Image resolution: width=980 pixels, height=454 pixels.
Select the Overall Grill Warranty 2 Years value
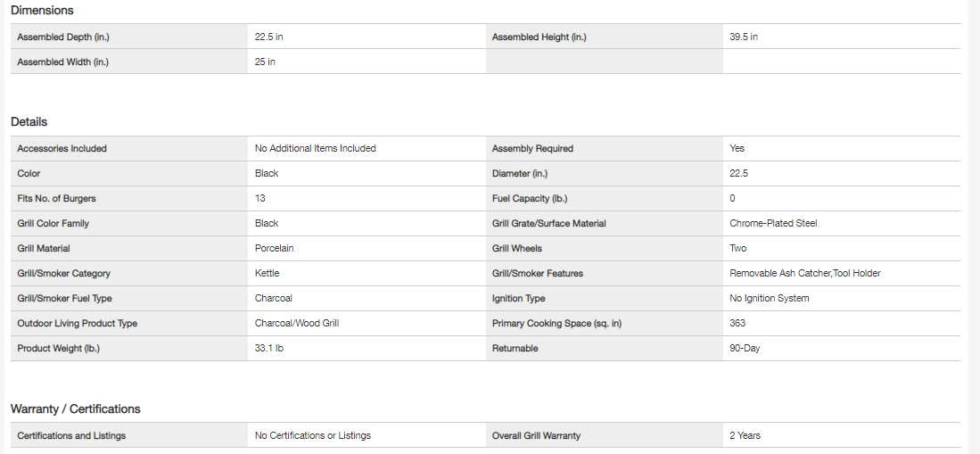[745, 435]
